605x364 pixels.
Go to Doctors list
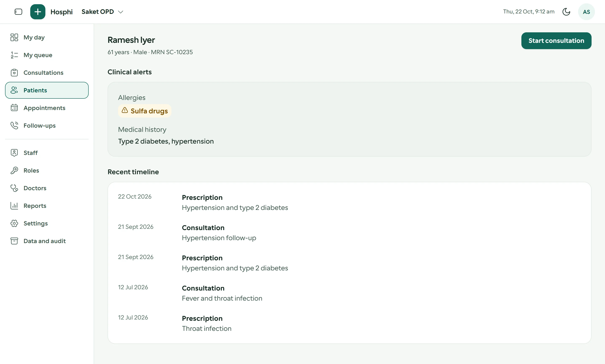47,188
